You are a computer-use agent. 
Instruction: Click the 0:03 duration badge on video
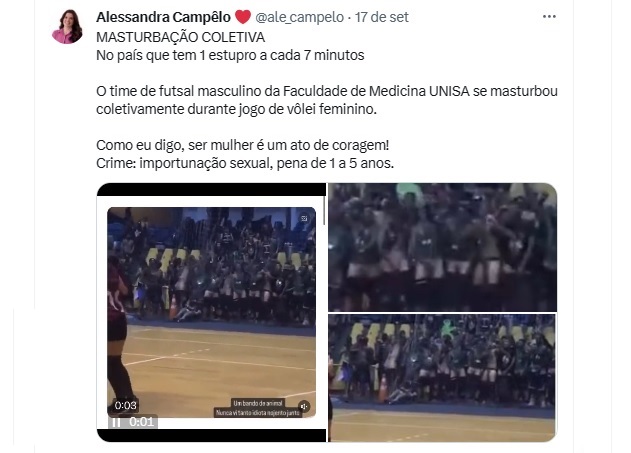pos(126,405)
